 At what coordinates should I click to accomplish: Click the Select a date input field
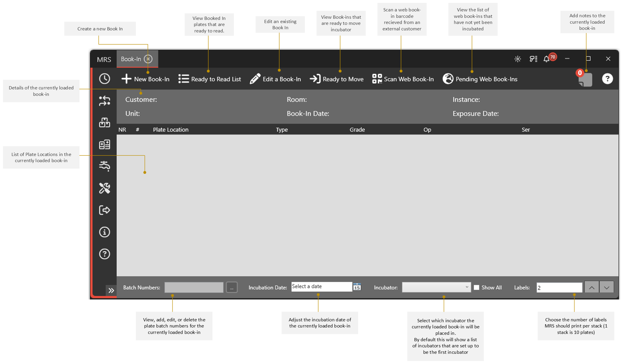click(x=322, y=287)
